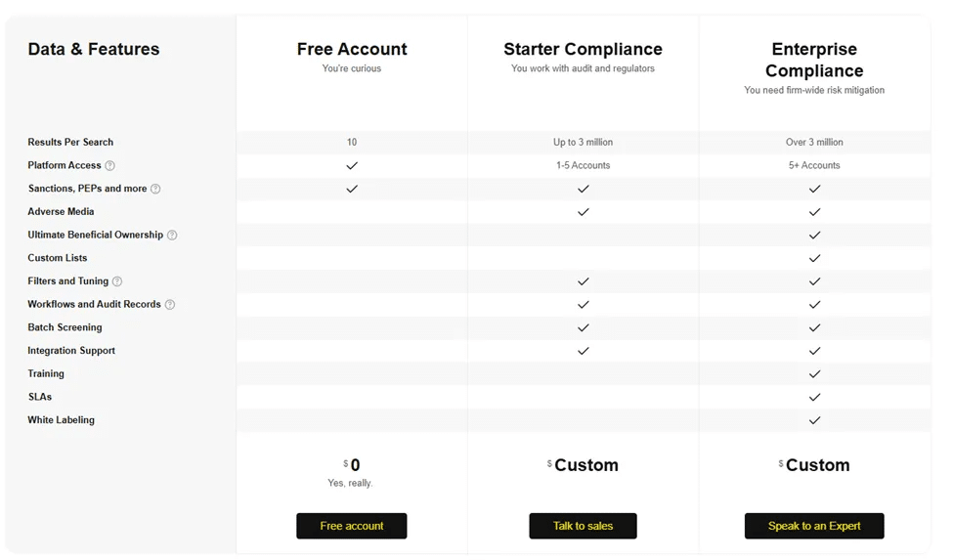This screenshot has height=560, width=953.
Task: Click Starter checkmark in Batch Screening row
Action: (584, 327)
